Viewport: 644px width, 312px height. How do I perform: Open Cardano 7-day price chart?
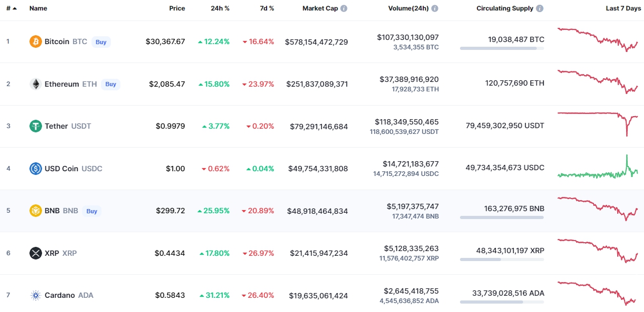tap(598, 293)
